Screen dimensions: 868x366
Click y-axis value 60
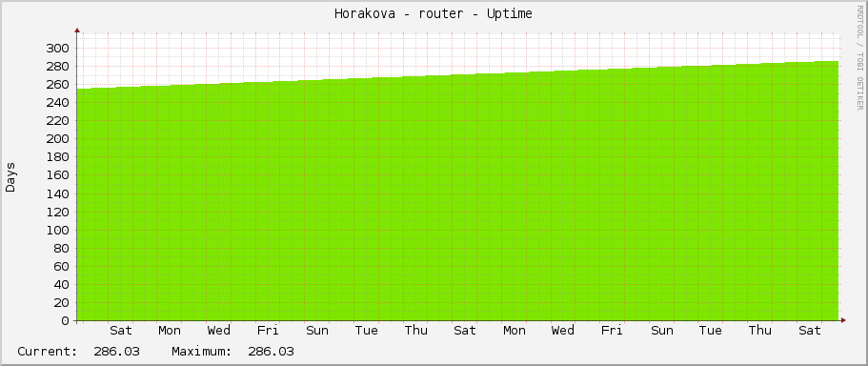(62, 266)
